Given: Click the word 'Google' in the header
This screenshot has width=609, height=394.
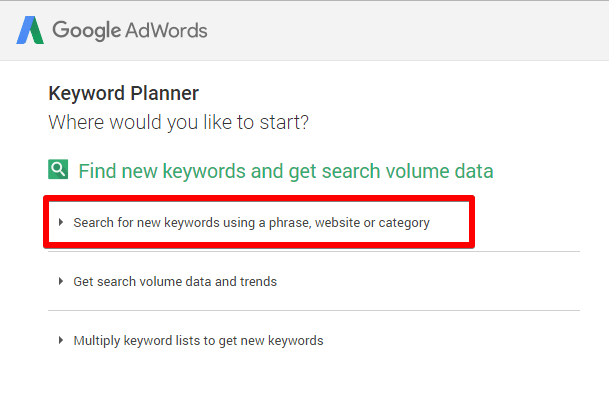Looking at the screenshot, I should (x=87, y=30).
